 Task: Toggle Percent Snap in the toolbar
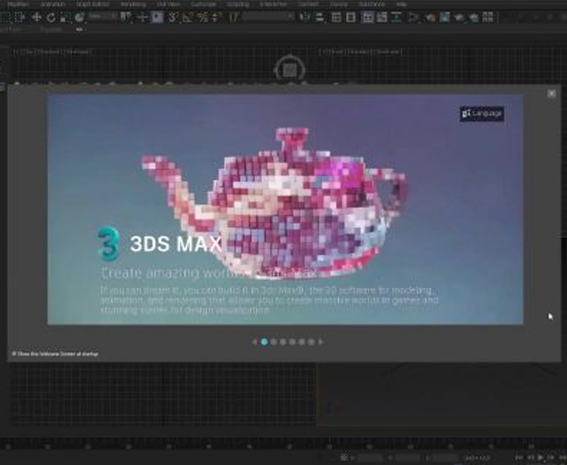click(203, 17)
